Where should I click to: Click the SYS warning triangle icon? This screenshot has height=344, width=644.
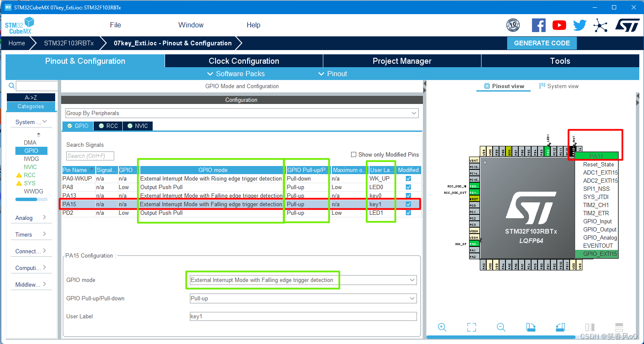pos(19,184)
